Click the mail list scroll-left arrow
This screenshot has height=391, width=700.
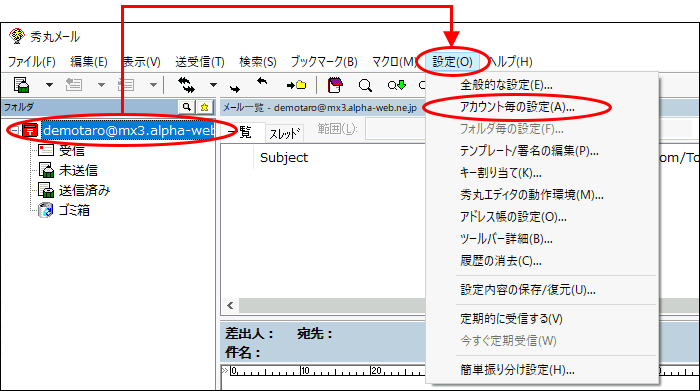tap(230, 305)
